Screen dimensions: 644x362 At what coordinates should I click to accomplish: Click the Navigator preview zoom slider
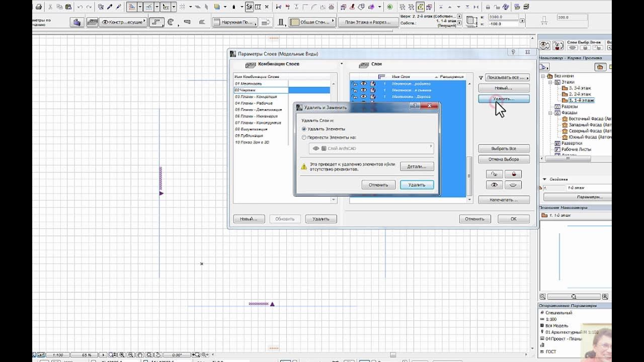click(574, 297)
